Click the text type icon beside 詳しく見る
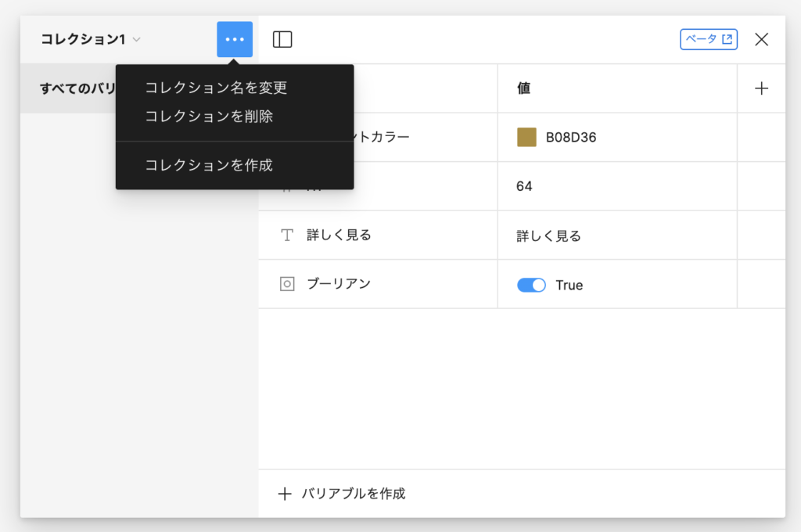 point(287,235)
